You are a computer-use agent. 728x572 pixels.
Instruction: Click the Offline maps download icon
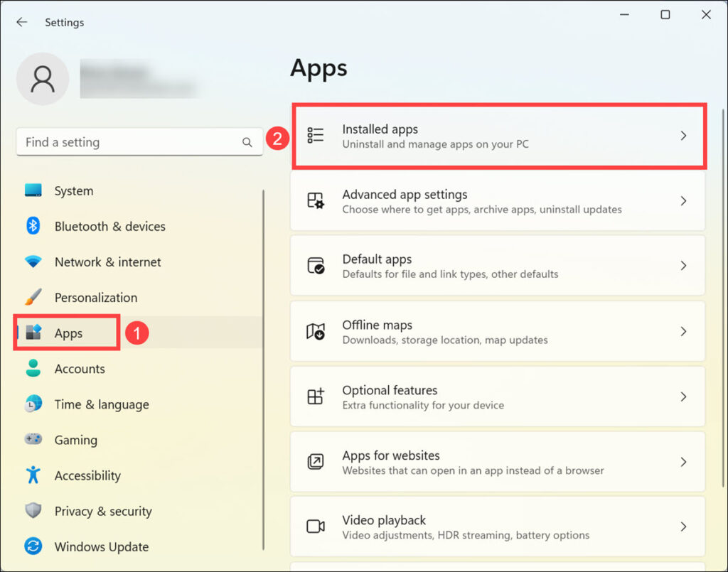[x=315, y=331]
